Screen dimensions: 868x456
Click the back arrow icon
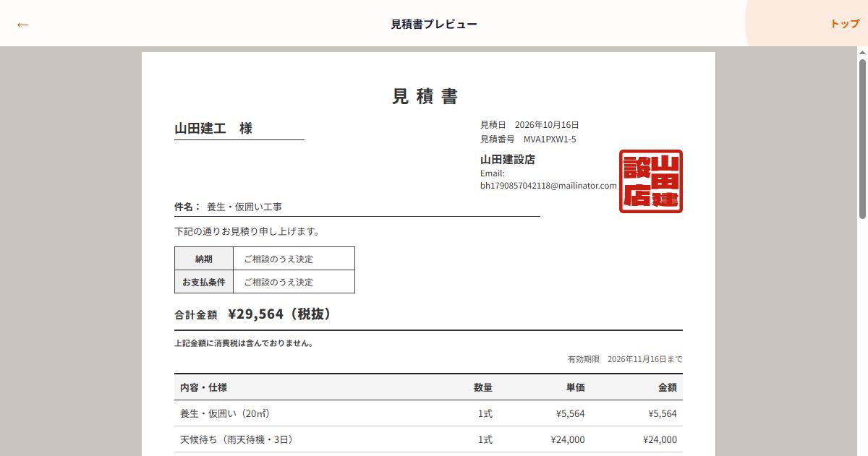point(22,25)
